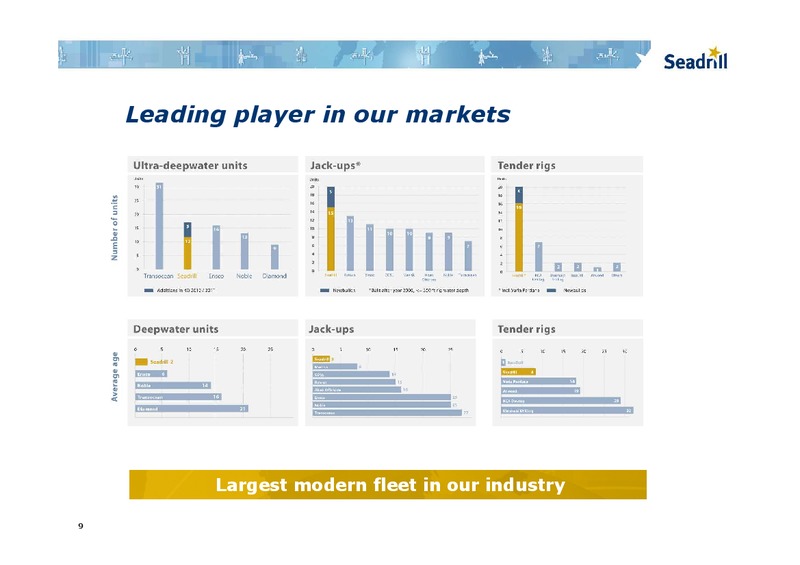
Task: Click the 'Noble' label under the Ultra-deepwater chart
Action: [x=244, y=276]
